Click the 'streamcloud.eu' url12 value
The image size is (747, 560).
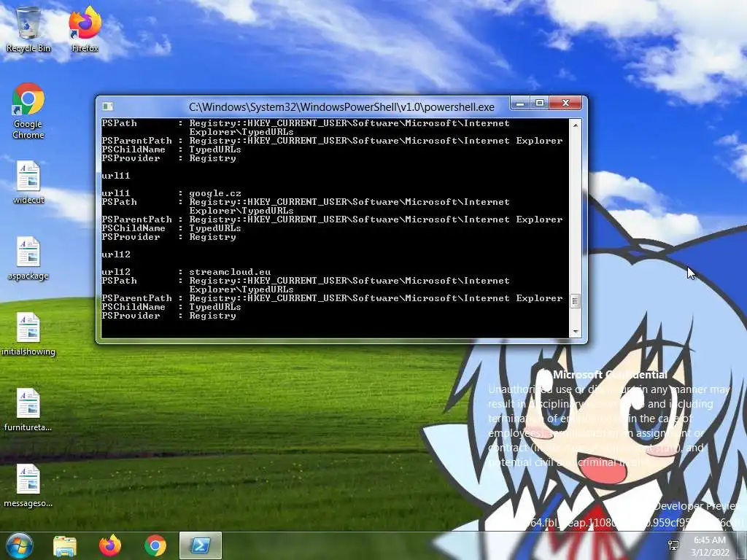click(x=230, y=272)
